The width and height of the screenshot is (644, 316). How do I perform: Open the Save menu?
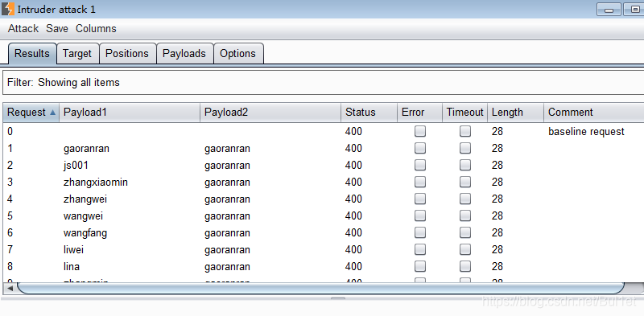57,29
